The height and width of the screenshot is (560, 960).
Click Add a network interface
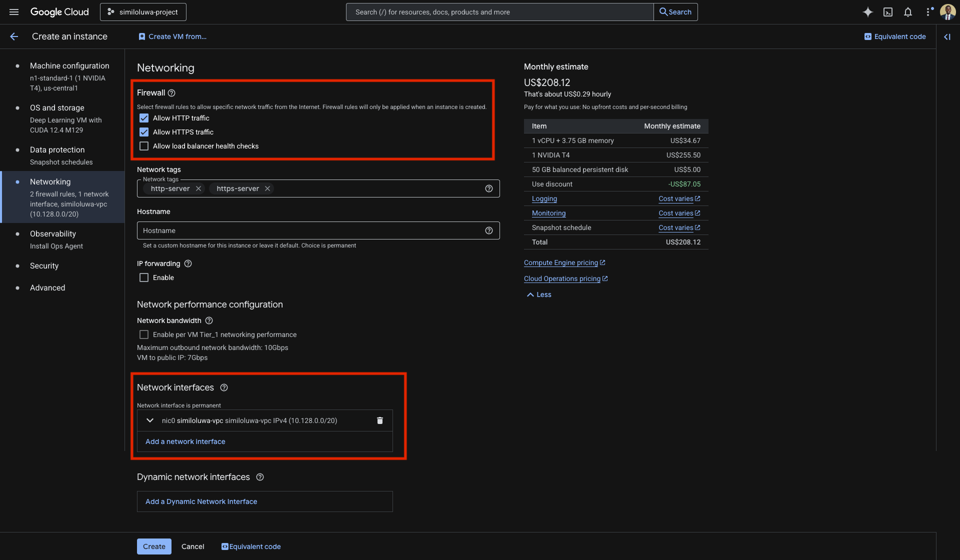pyautogui.click(x=185, y=441)
